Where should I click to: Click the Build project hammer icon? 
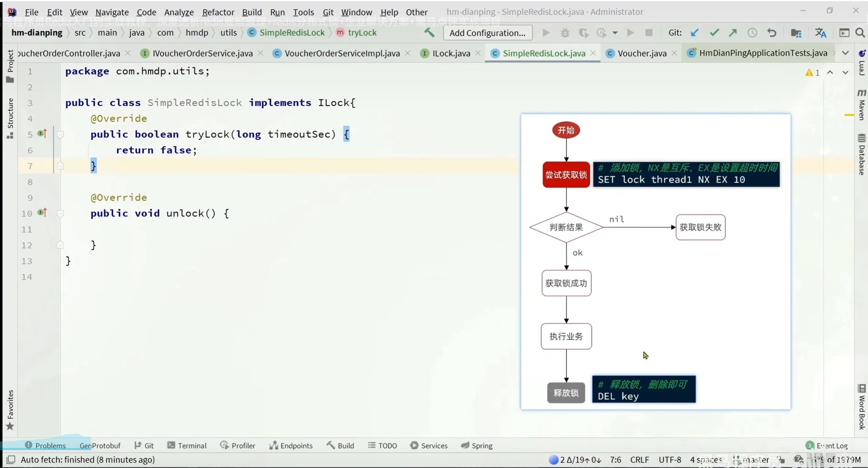[429, 33]
